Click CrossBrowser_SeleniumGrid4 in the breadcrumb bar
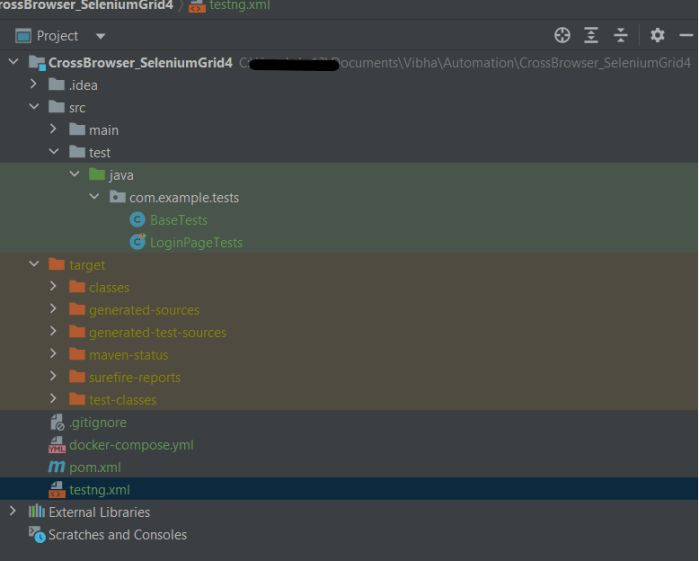 [86, 5]
